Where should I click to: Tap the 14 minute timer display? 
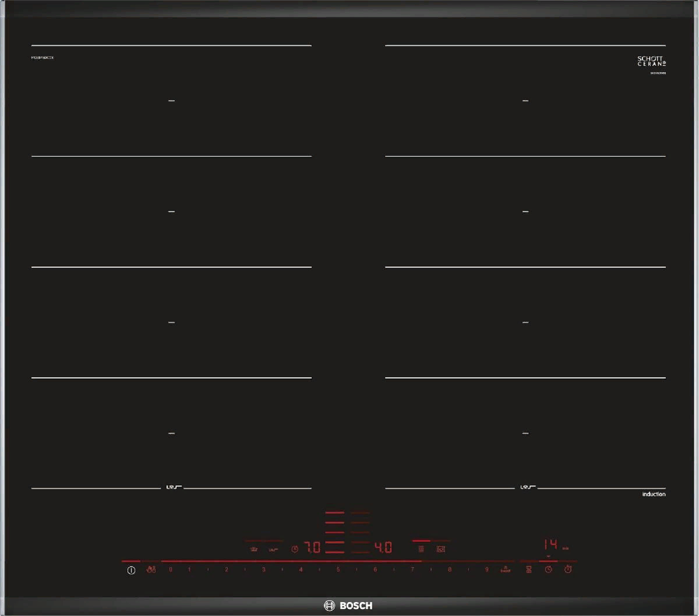tap(551, 544)
